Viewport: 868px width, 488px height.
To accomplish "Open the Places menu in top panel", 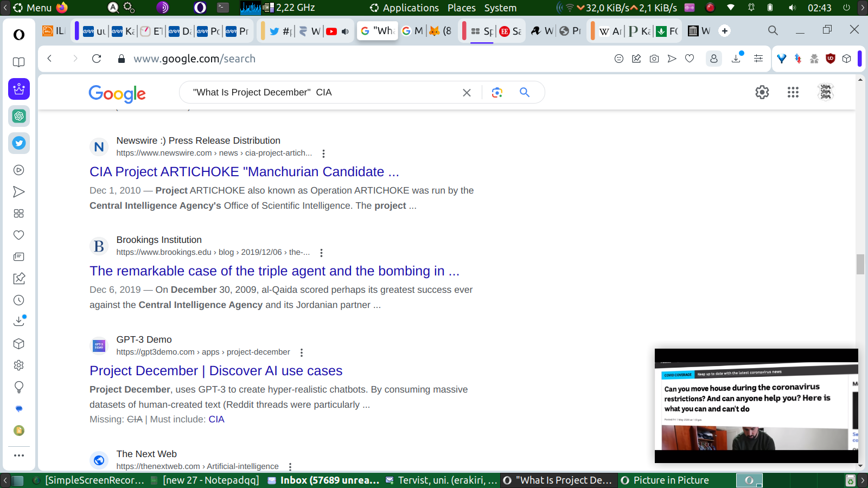I will [462, 8].
